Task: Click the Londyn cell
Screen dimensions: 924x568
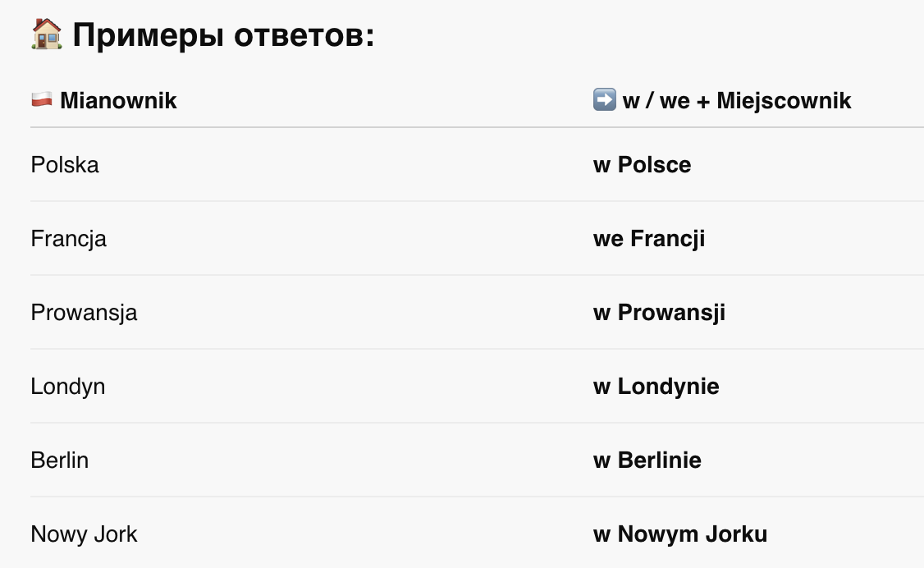Action: 68,387
